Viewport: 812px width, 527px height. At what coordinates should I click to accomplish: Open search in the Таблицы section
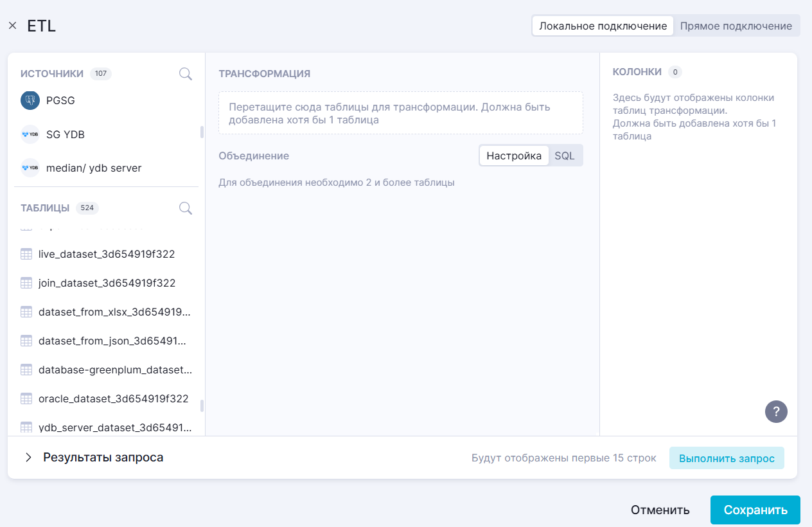pos(186,208)
